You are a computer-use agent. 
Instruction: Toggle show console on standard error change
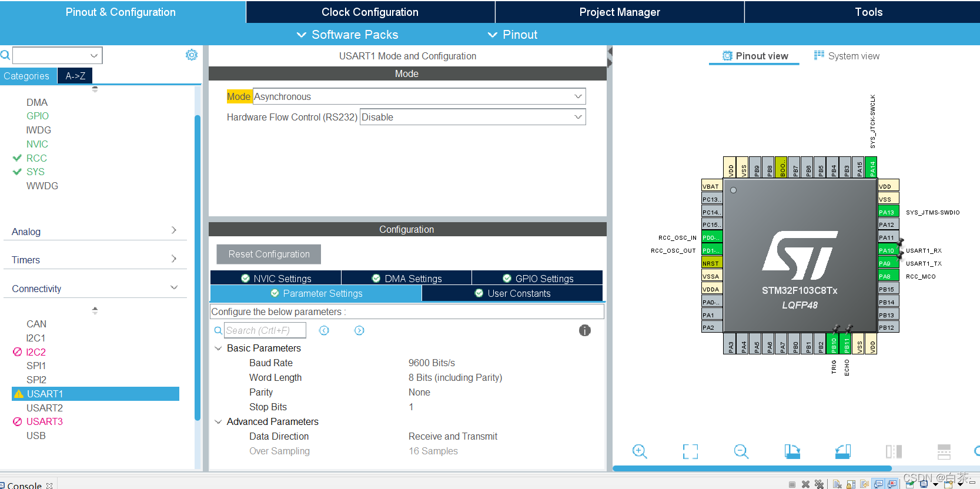click(892, 484)
